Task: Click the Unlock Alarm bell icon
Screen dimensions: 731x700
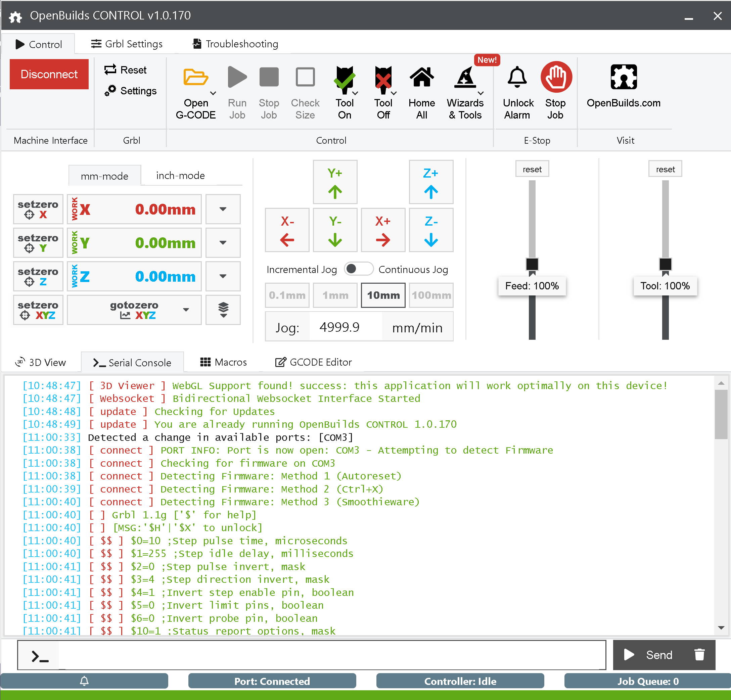Action: [517, 77]
